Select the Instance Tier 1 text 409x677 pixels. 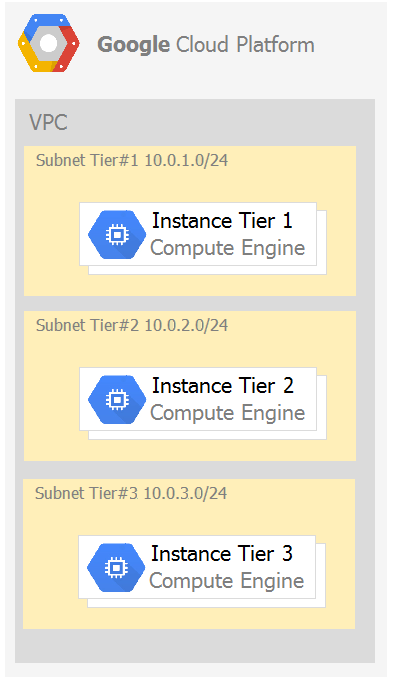[222, 221]
